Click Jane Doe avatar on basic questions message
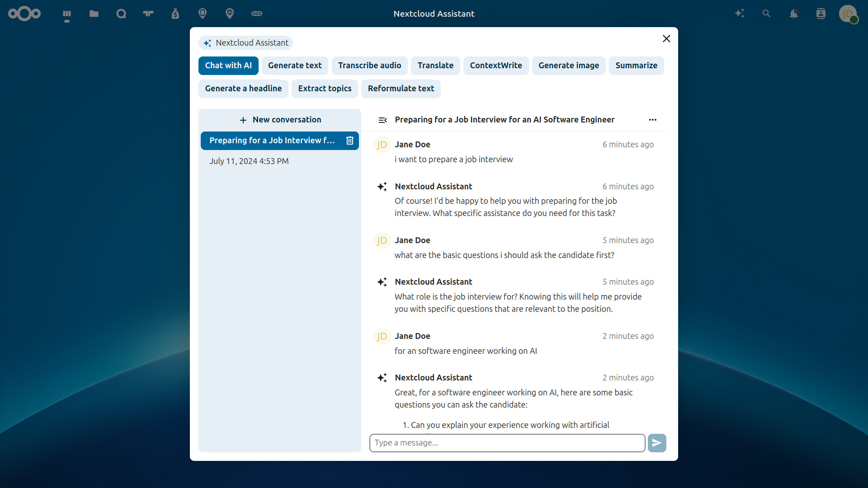The height and width of the screenshot is (488, 868). pos(382,240)
